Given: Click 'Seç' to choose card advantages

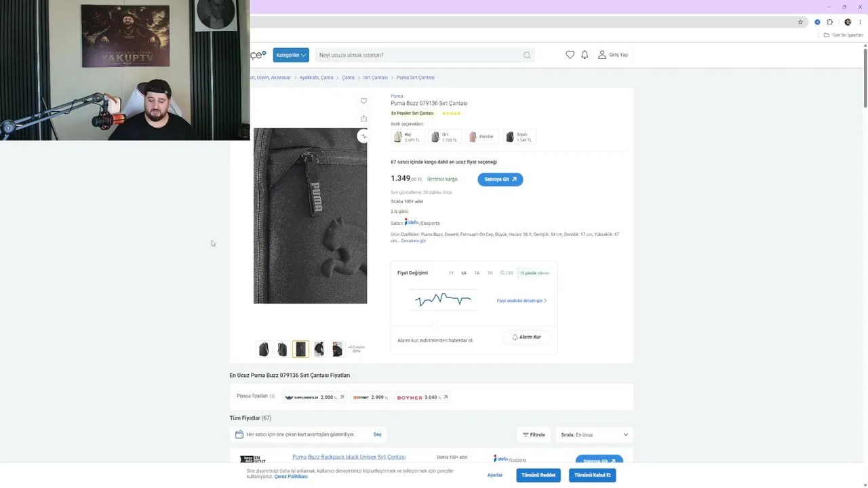Looking at the screenshot, I should [377, 434].
